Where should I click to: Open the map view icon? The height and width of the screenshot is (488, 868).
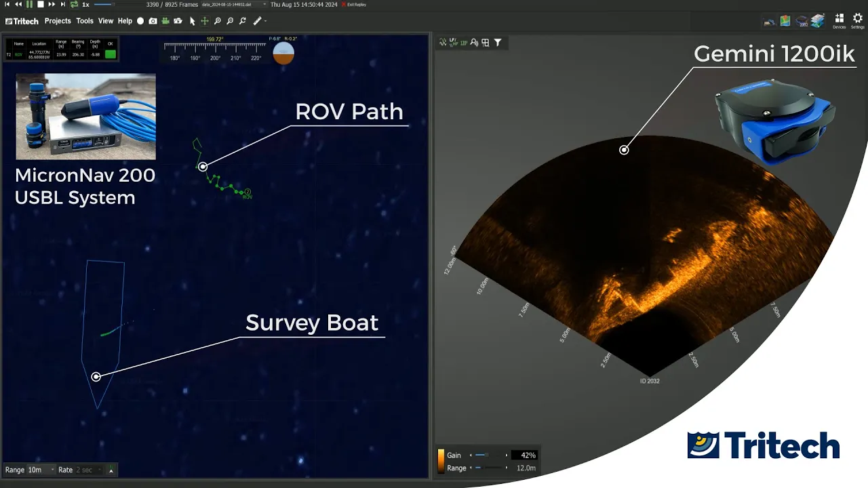point(785,21)
